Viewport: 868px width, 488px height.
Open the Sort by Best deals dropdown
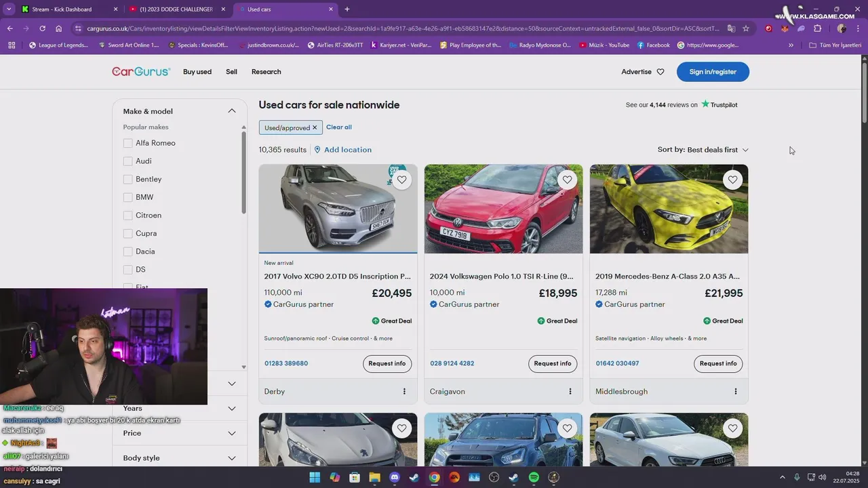point(703,150)
